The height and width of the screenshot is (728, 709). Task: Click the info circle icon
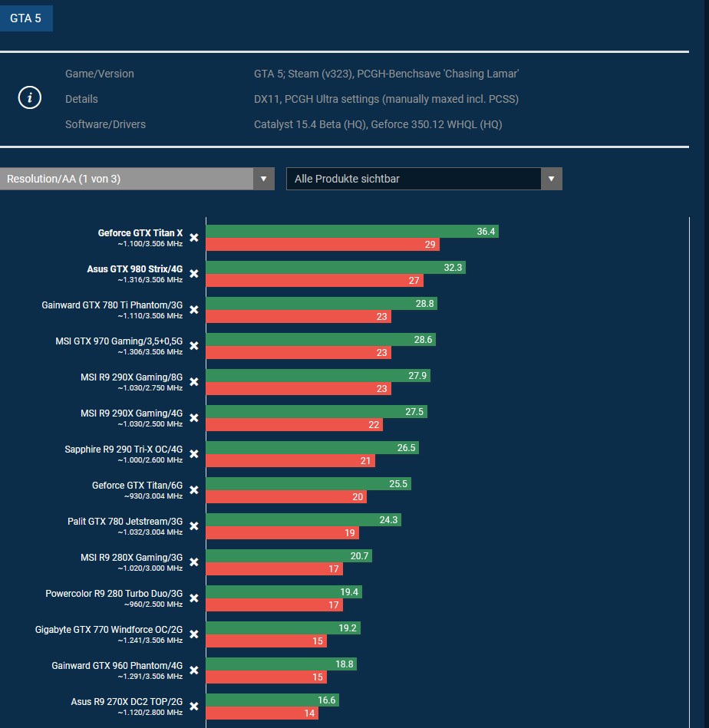click(30, 97)
